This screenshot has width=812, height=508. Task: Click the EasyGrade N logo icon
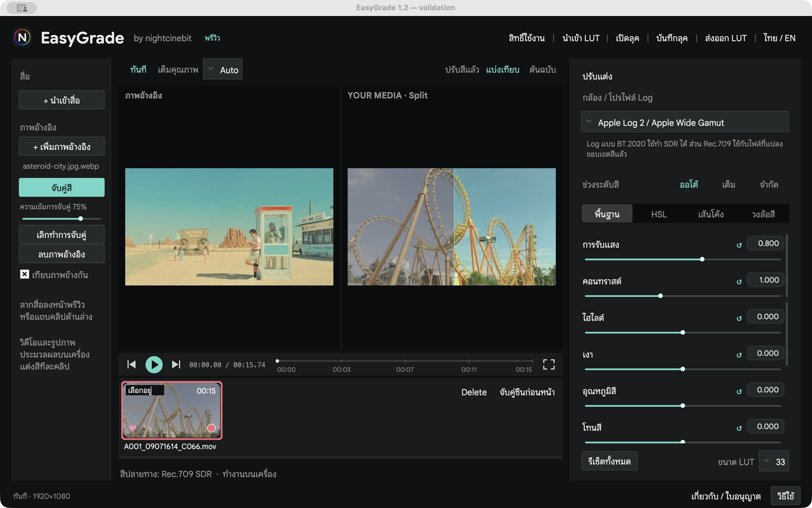pyautogui.click(x=22, y=37)
